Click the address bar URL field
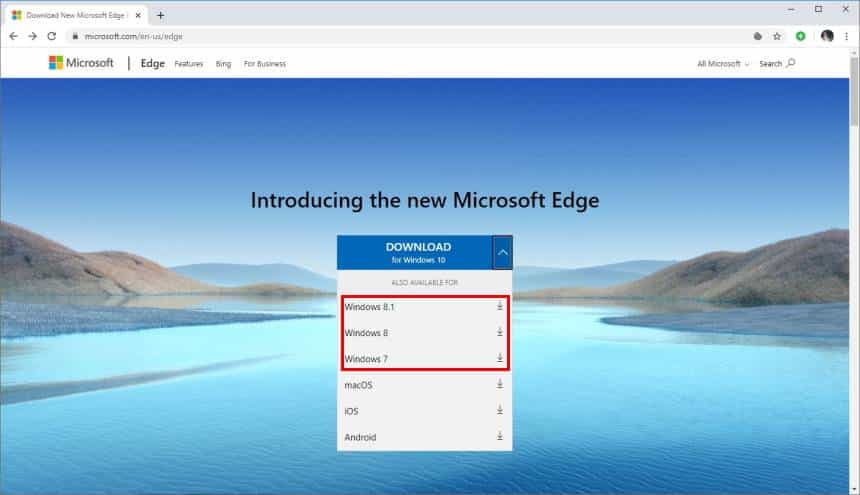 [406, 36]
